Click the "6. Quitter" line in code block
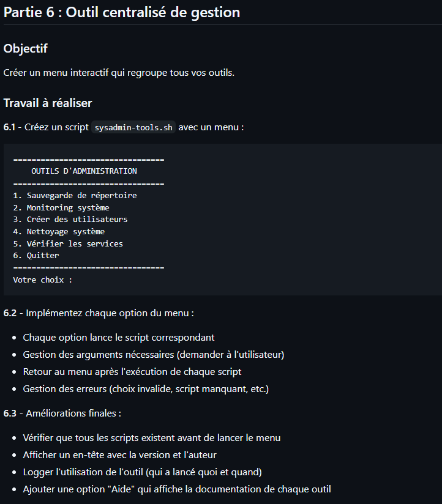442x504 pixels. coord(36,256)
